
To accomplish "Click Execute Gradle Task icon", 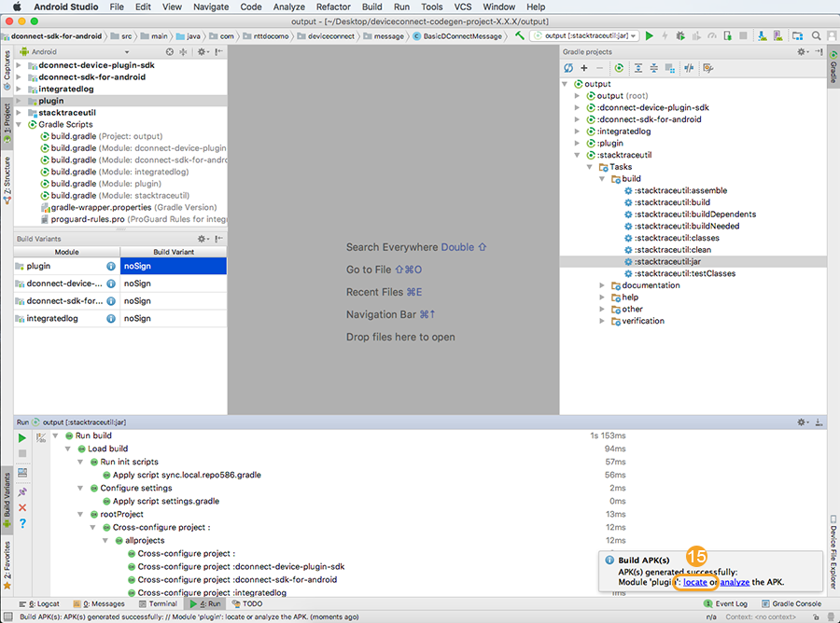I will tap(619, 68).
